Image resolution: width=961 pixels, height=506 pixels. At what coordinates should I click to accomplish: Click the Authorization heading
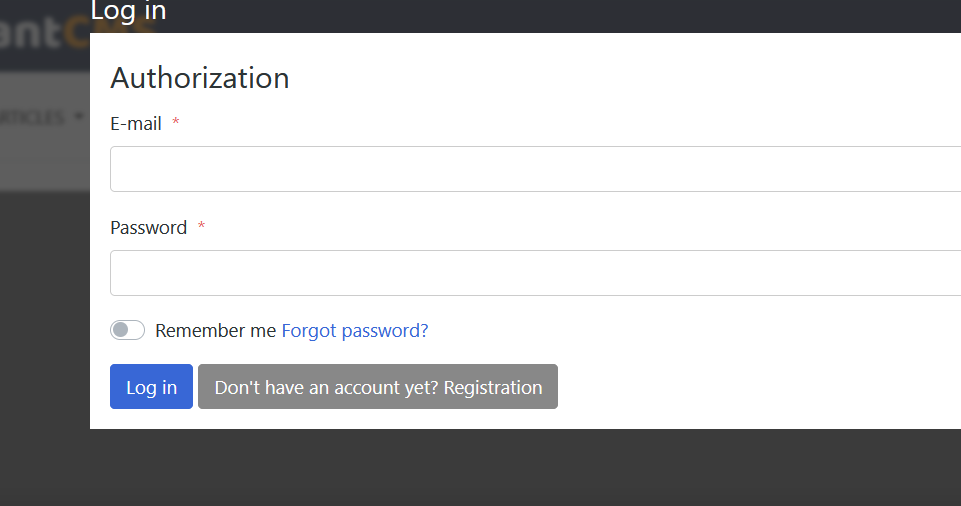(x=200, y=78)
